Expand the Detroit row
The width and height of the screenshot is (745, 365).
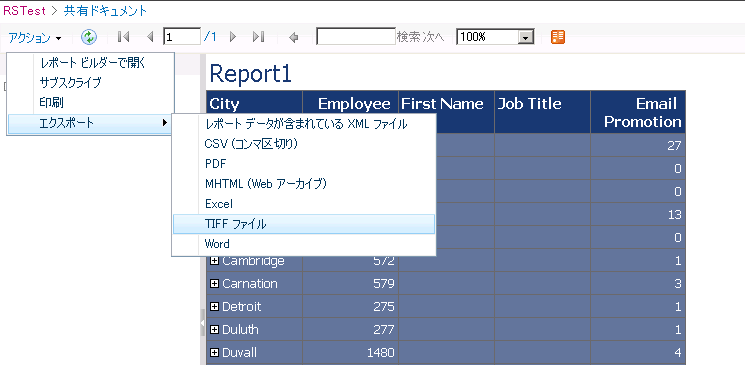pos(214,307)
